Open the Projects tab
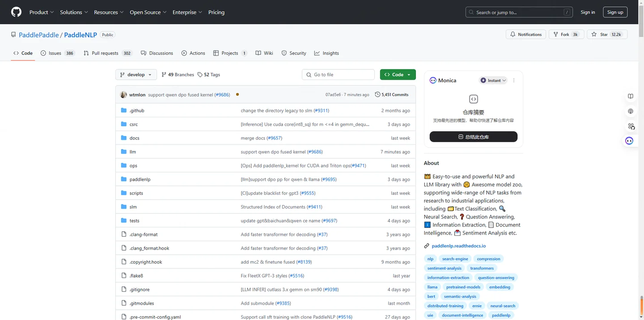Screen dimensions: 644x320 pos(230,53)
